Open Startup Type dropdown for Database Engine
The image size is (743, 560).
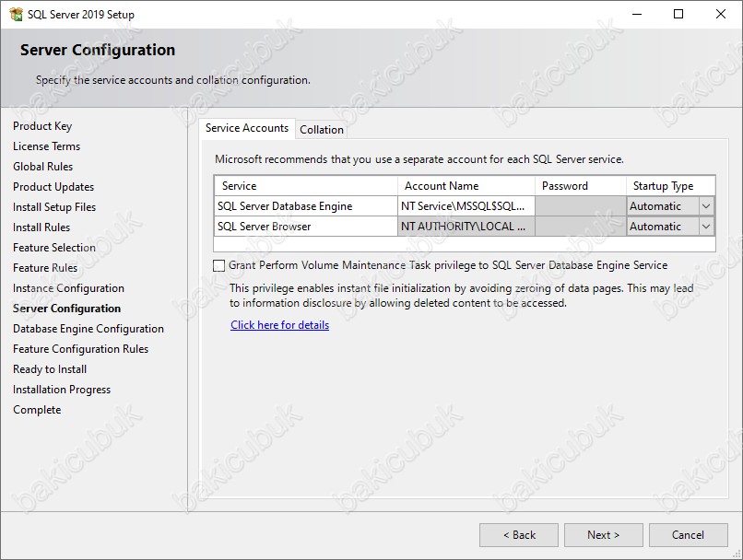tap(705, 206)
